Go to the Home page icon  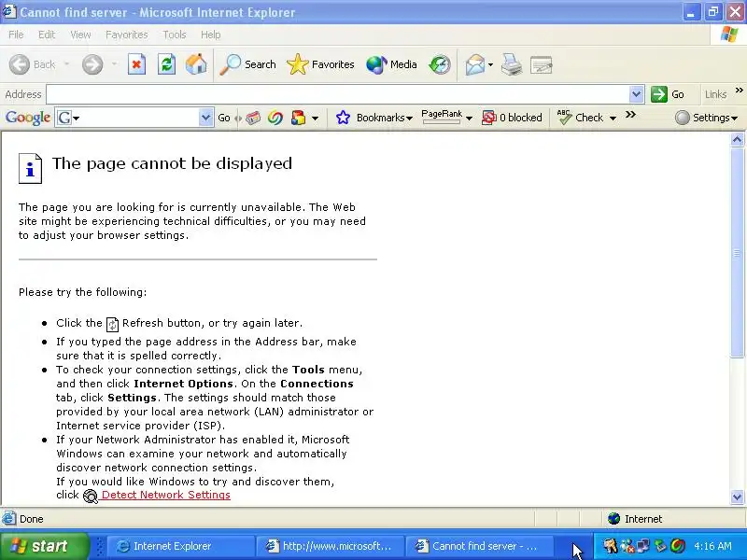pos(196,64)
